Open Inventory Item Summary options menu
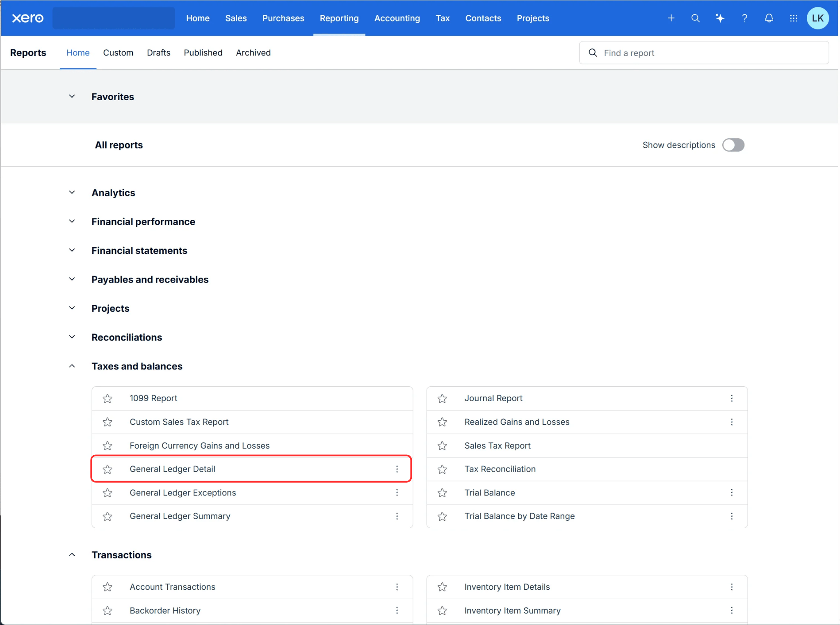This screenshot has width=840, height=625. pyautogui.click(x=731, y=610)
